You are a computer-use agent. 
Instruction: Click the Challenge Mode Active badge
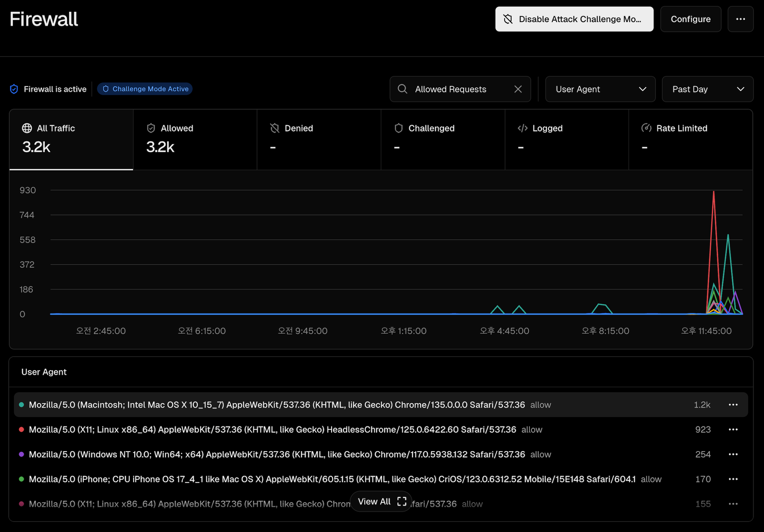pyautogui.click(x=145, y=89)
